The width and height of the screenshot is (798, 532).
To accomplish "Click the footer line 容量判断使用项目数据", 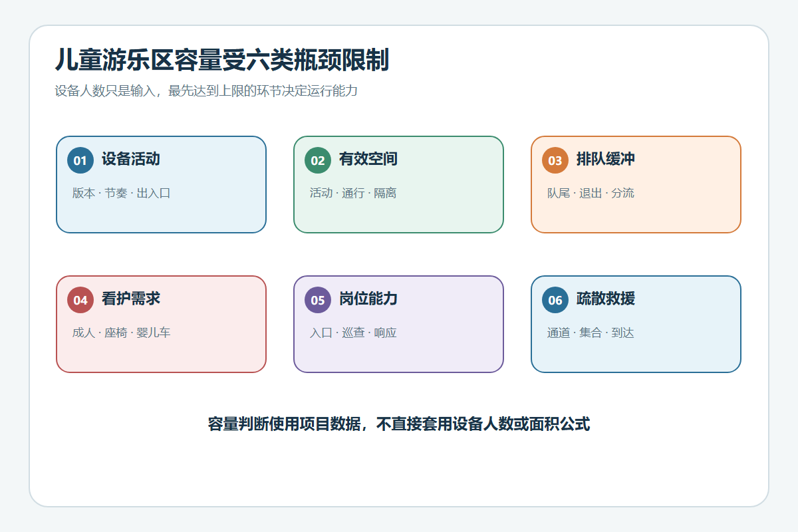I will [399, 424].
